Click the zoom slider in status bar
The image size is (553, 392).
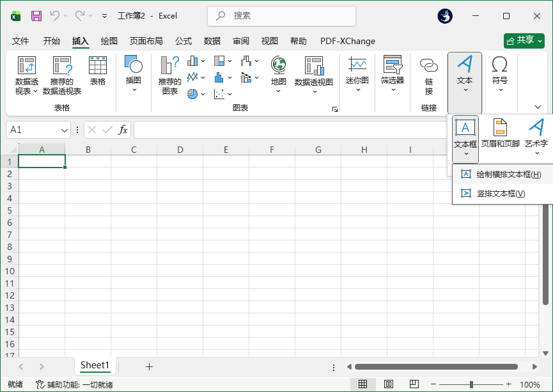[x=471, y=384]
